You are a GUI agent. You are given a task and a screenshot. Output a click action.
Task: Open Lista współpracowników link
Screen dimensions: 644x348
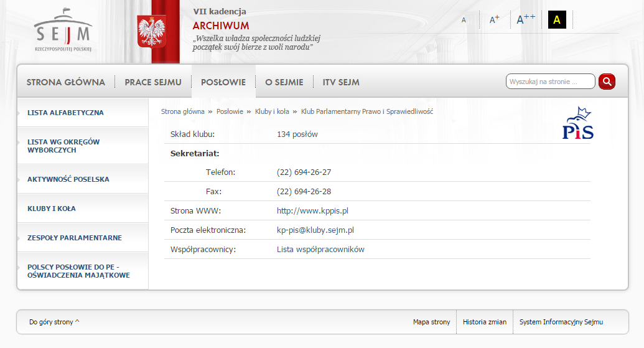click(320, 250)
